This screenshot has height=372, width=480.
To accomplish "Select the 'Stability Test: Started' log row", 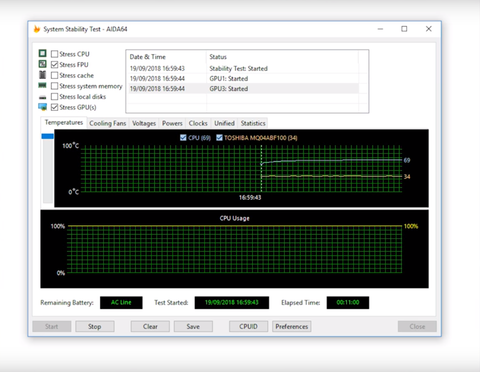I will tap(244, 69).
